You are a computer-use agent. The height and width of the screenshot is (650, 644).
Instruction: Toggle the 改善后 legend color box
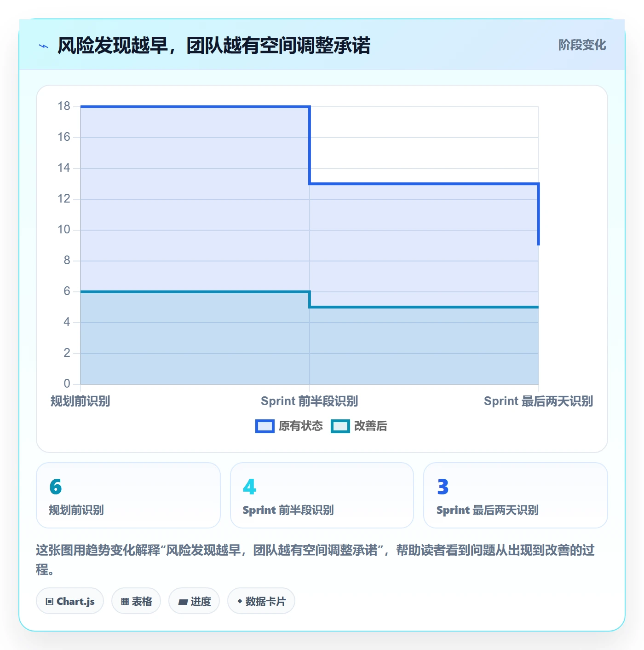[340, 426]
